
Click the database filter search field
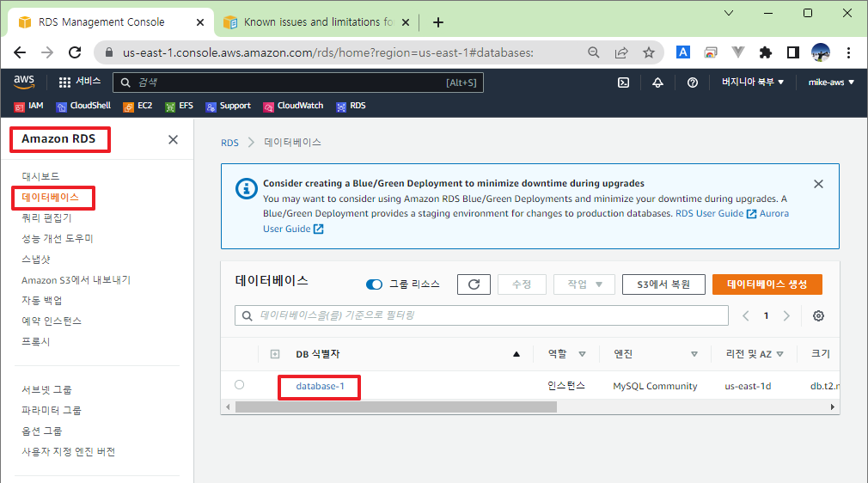(481, 315)
